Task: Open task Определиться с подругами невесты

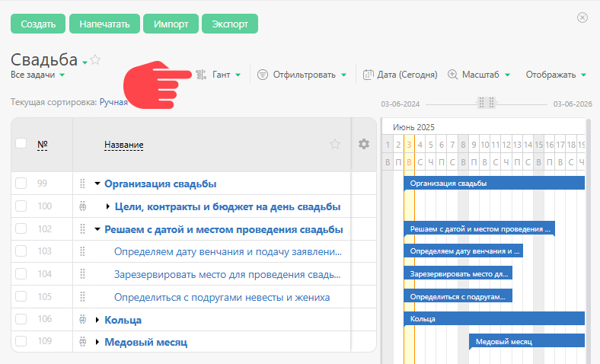Action: [222, 297]
